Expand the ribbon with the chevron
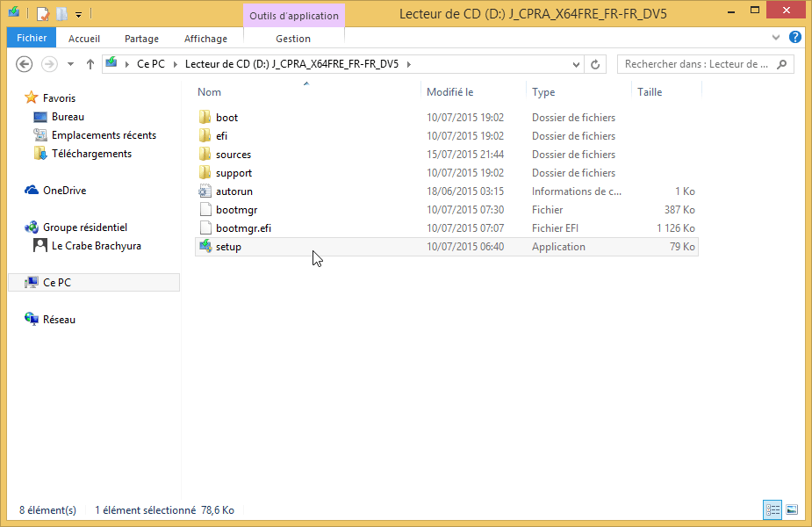This screenshot has height=527, width=812. tap(776, 37)
